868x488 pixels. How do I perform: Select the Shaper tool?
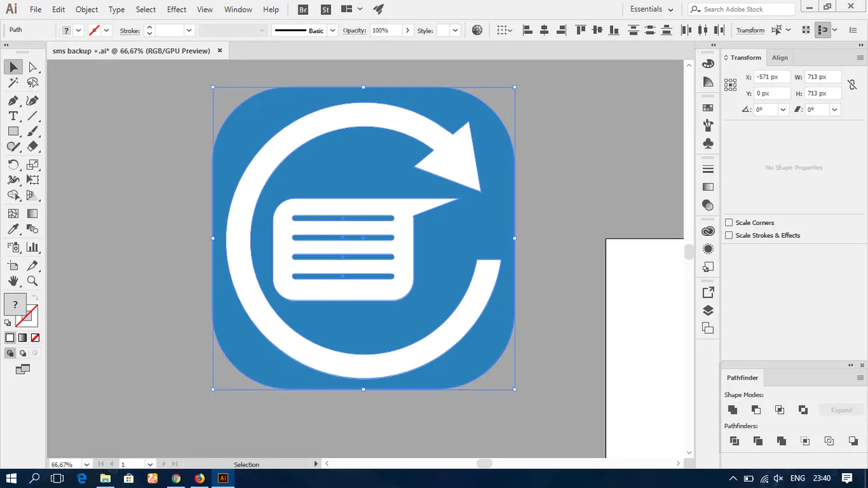tap(14, 146)
